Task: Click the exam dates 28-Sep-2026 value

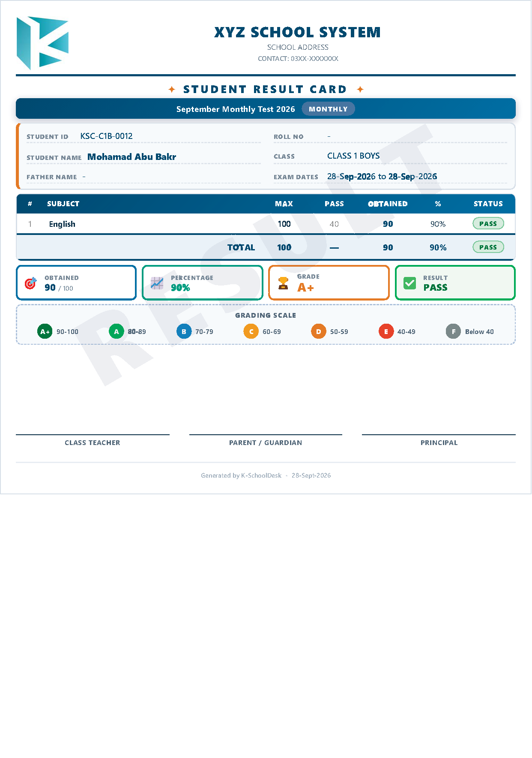Action: 382,176
